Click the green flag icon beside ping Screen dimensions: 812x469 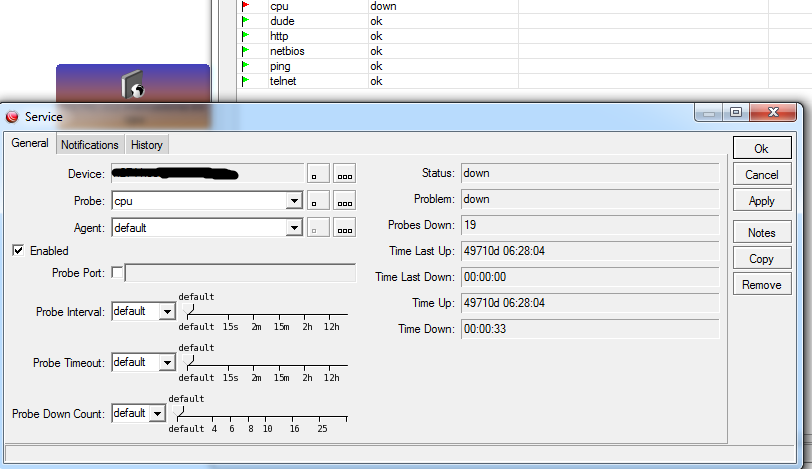click(x=246, y=66)
